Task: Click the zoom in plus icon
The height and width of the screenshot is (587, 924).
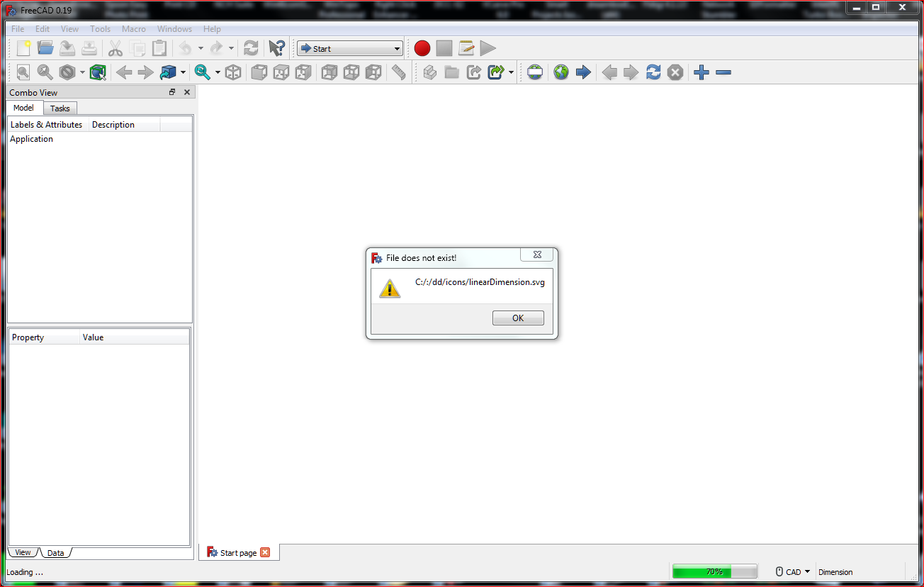Action: (x=702, y=72)
